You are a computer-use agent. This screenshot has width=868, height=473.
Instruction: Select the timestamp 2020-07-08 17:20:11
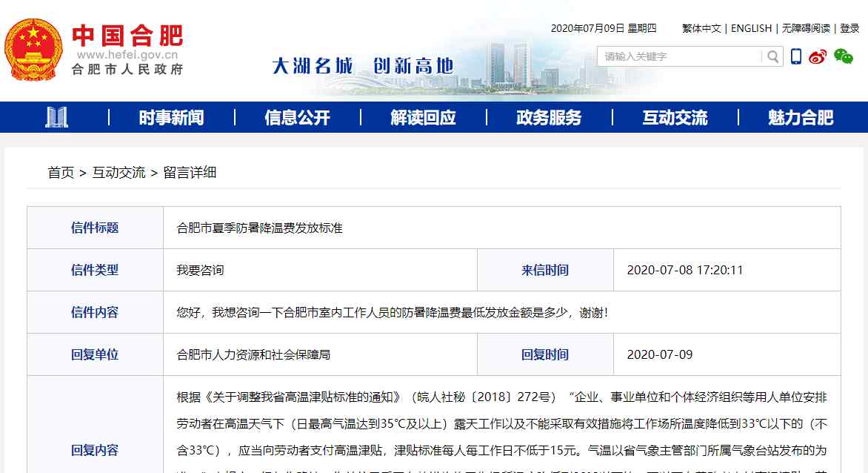click(685, 271)
